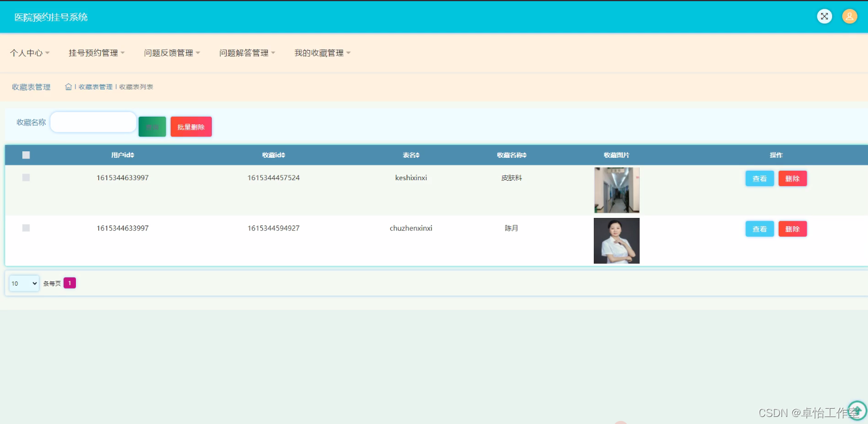Expand the 问题反馈管理 menu
This screenshot has height=424, width=868.
tap(172, 53)
